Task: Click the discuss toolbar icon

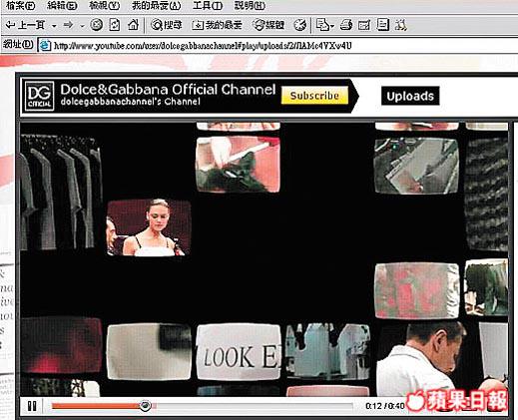Action: coord(383,25)
